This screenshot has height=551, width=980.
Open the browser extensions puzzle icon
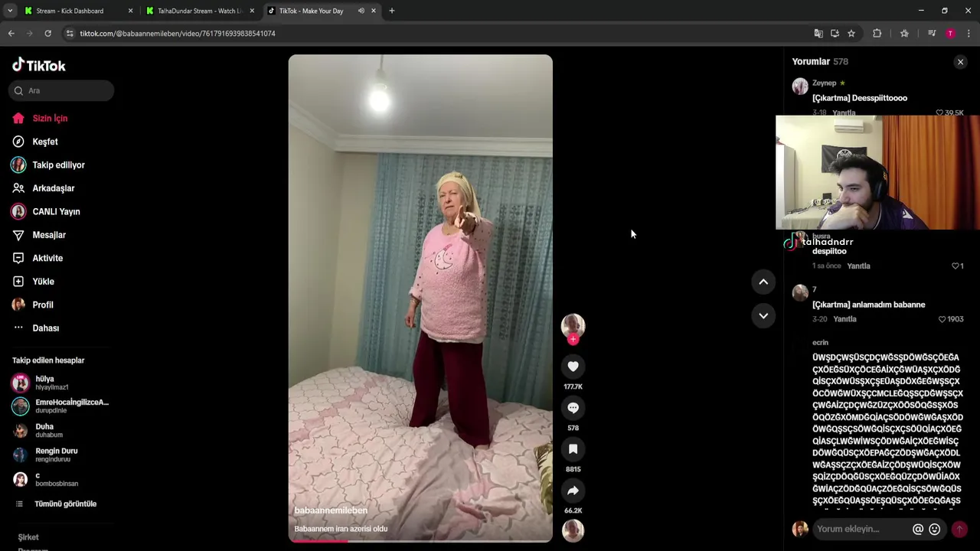pyautogui.click(x=877, y=34)
